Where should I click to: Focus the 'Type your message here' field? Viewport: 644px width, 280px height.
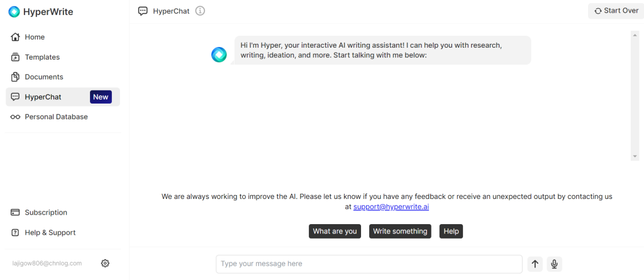369,264
